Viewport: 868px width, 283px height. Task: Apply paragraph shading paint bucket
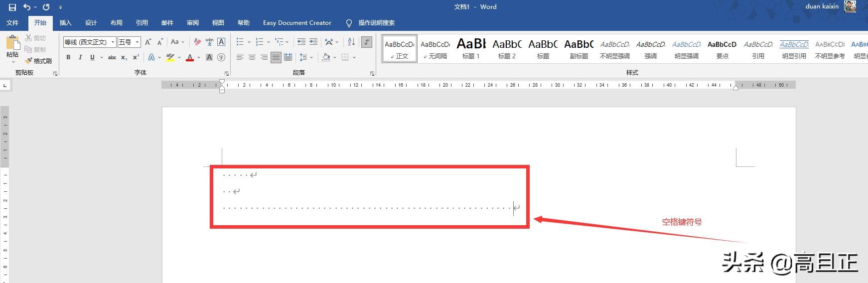click(325, 57)
